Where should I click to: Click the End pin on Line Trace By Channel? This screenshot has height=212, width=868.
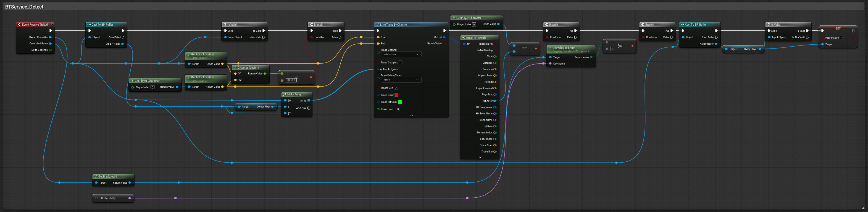pyautogui.click(x=378, y=43)
